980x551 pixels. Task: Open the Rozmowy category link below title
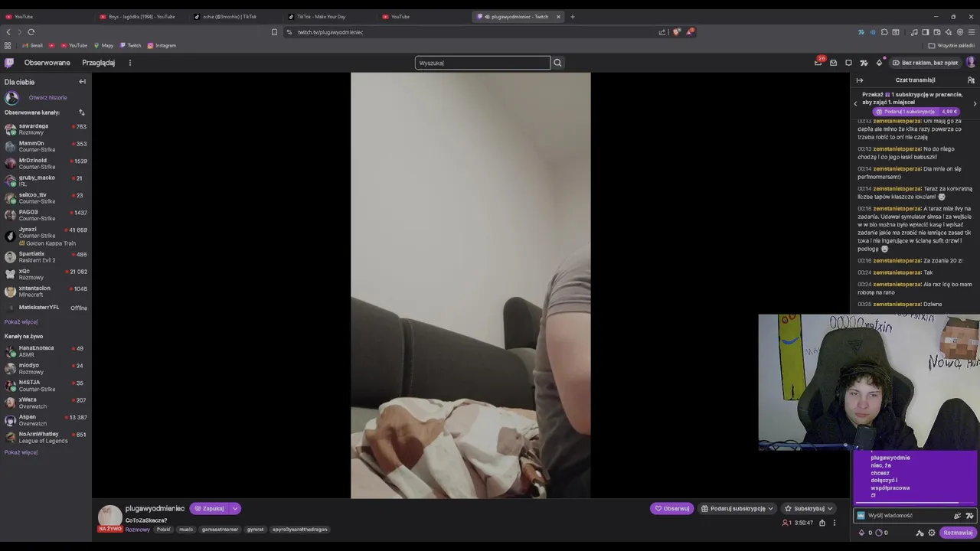pos(138,530)
